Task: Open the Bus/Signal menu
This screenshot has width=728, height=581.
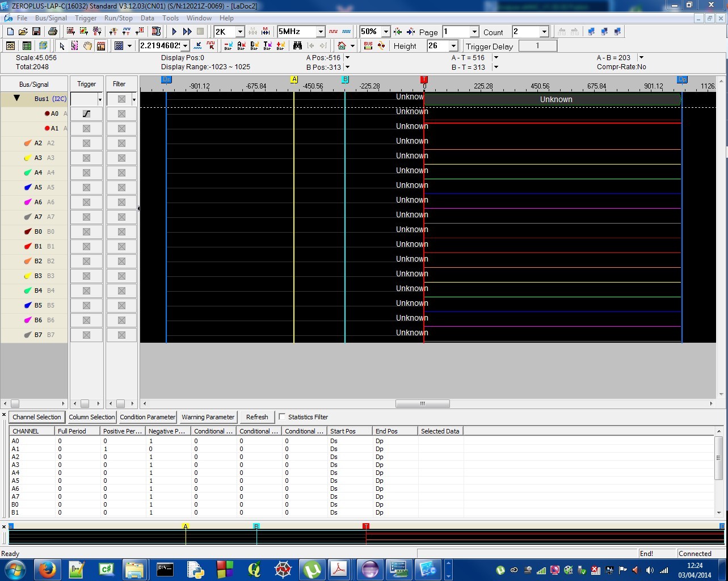Action: pyautogui.click(x=51, y=18)
